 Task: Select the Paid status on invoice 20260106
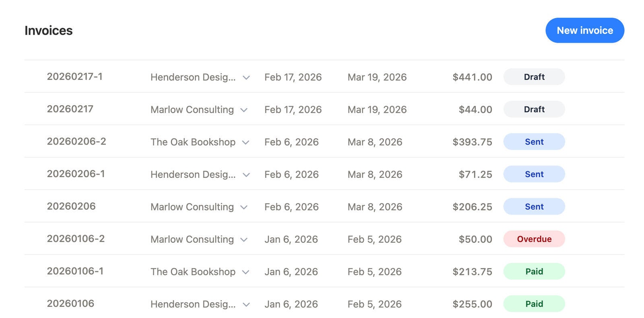click(534, 304)
